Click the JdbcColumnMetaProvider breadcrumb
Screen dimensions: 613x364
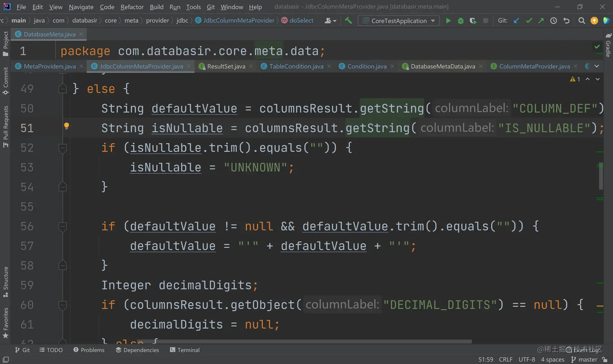235,21
